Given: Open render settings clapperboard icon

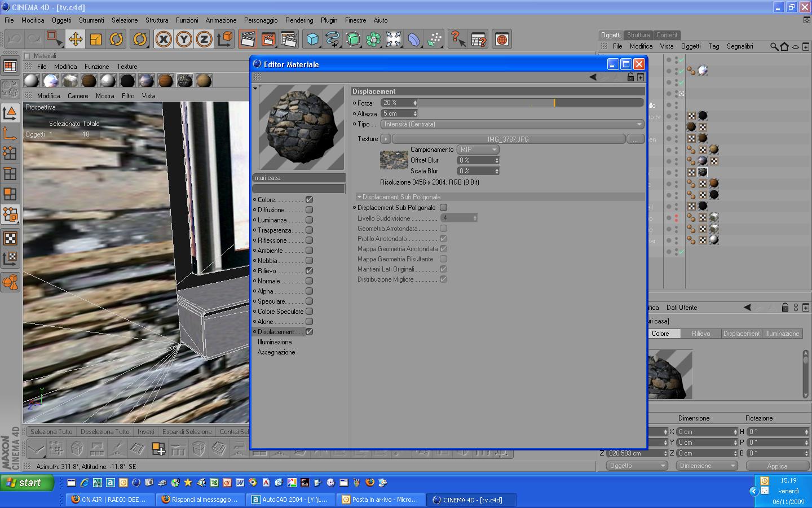Looking at the screenshot, I should [289, 39].
